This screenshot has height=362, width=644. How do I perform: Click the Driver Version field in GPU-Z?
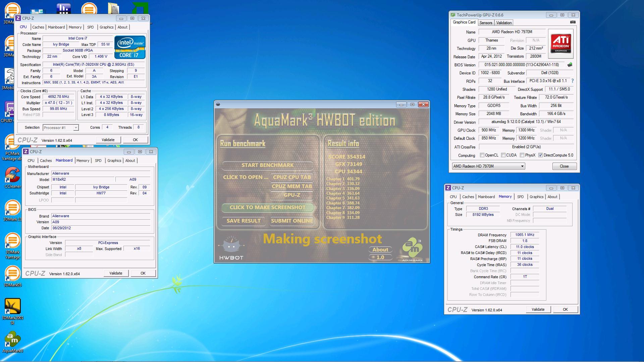pos(526,122)
